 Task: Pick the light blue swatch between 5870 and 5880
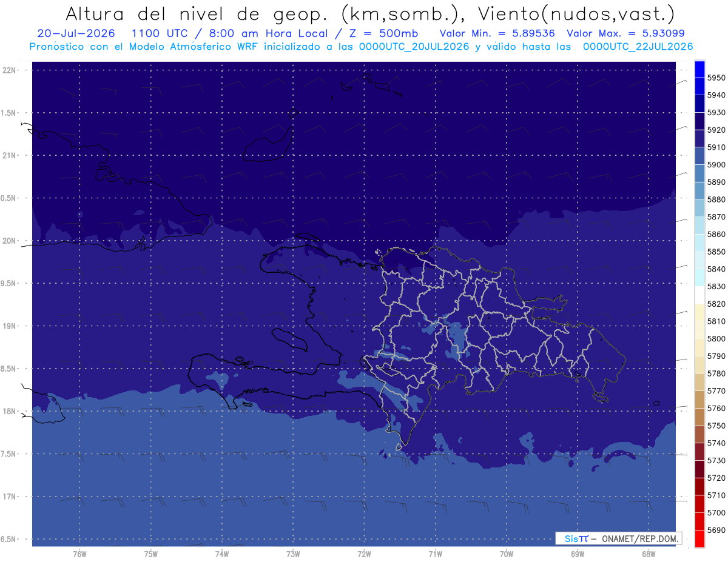click(699, 208)
